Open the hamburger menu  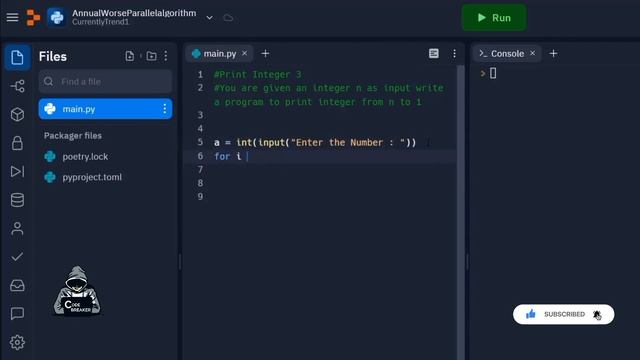(12, 18)
